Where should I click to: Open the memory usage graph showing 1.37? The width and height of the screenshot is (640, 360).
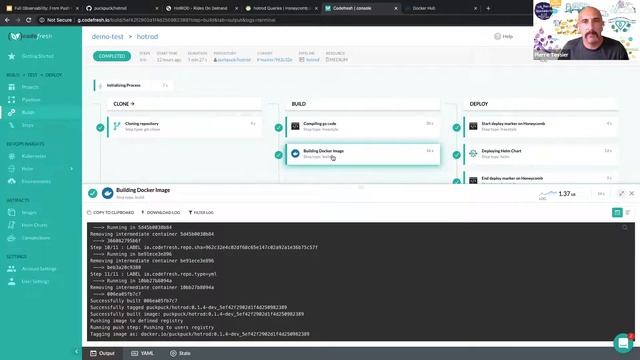pyautogui.click(x=557, y=194)
